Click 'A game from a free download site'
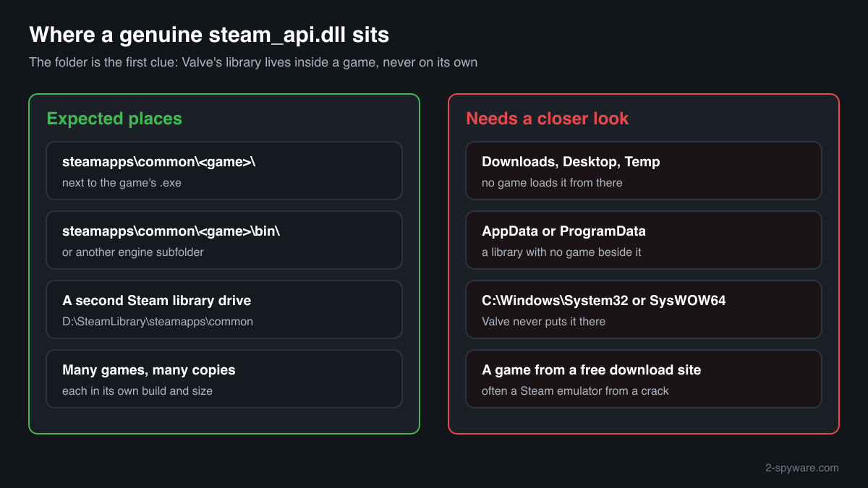This screenshot has width=868, height=488. (x=592, y=370)
